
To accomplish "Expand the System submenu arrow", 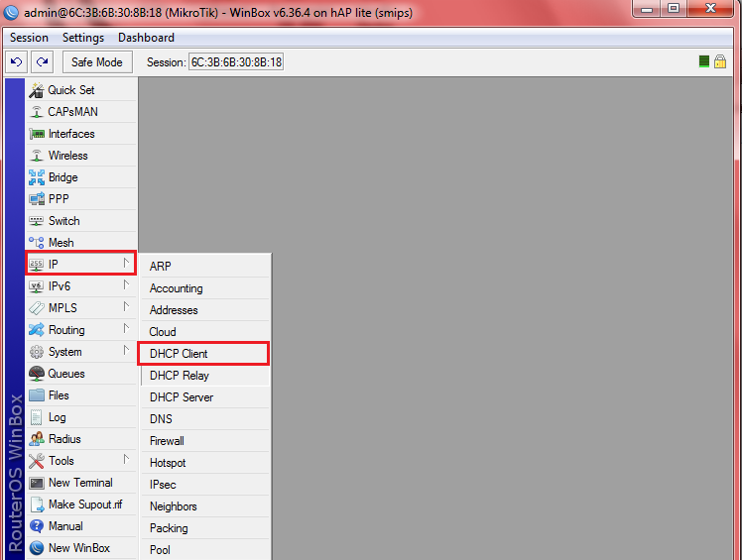I will pyautogui.click(x=126, y=351).
